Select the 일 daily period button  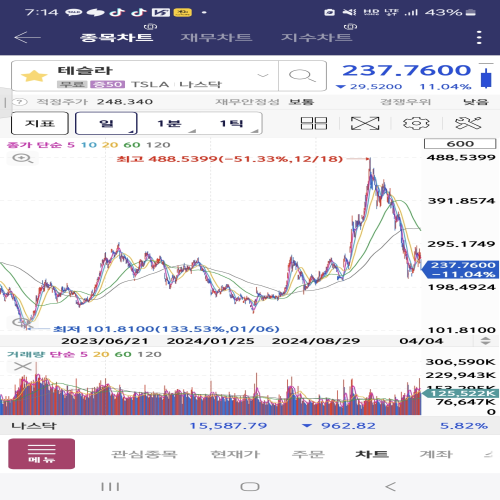(106, 123)
